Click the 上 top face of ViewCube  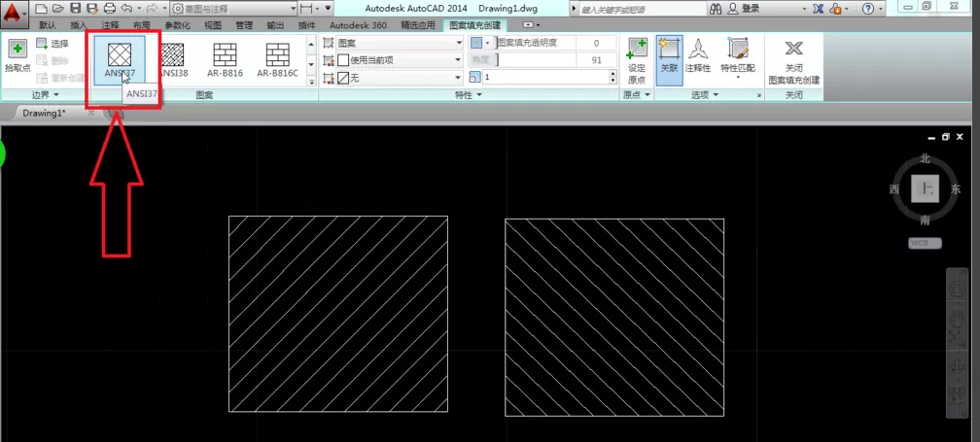click(x=925, y=189)
